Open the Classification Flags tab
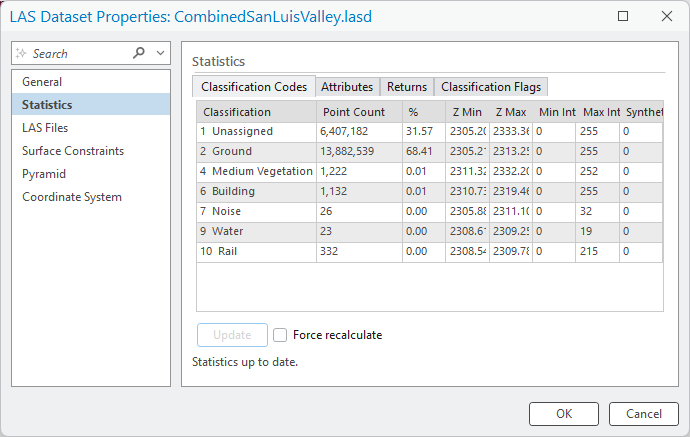The image size is (690, 437). tap(491, 87)
